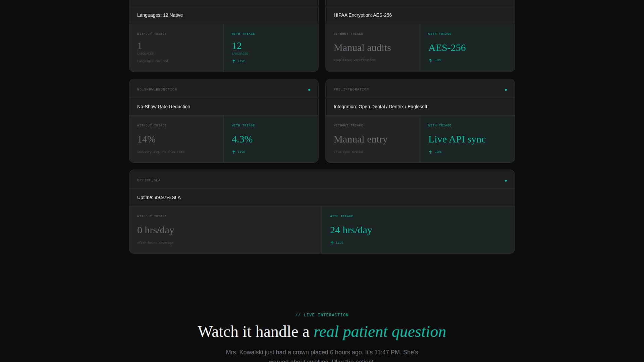Click the status dot in NO_SHOW_REDUCTION header
The height and width of the screenshot is (362, 644).
[309, 90]
